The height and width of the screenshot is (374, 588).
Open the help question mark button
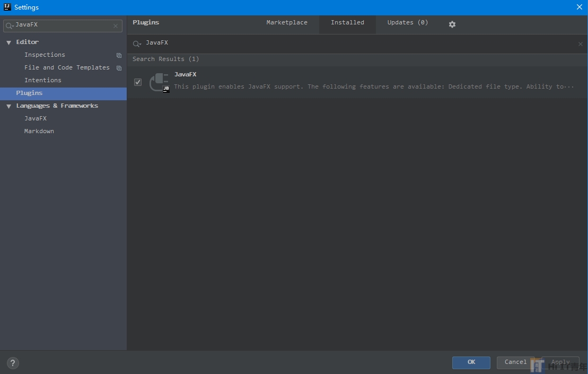13,363
